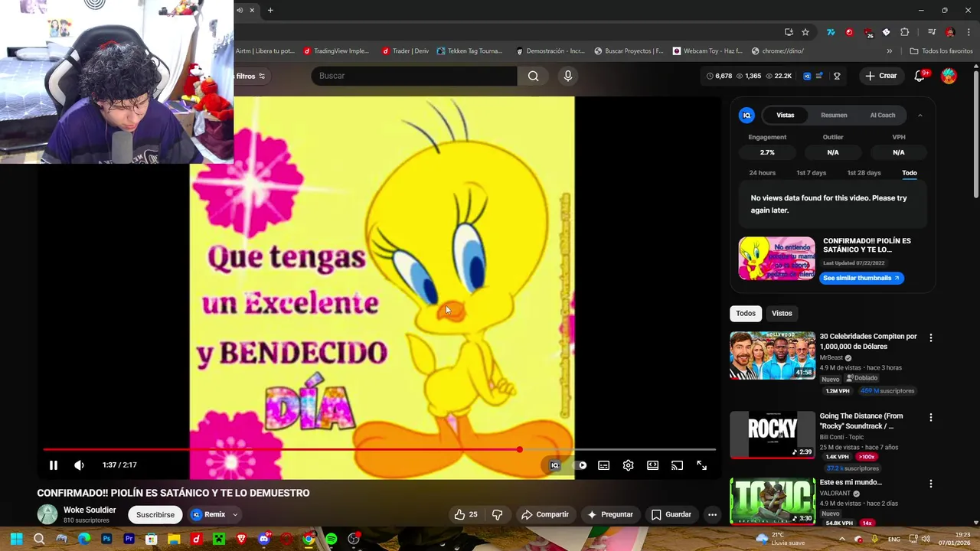Open the filtros filter button
980x551 pixels.
(x=250, y=76)
